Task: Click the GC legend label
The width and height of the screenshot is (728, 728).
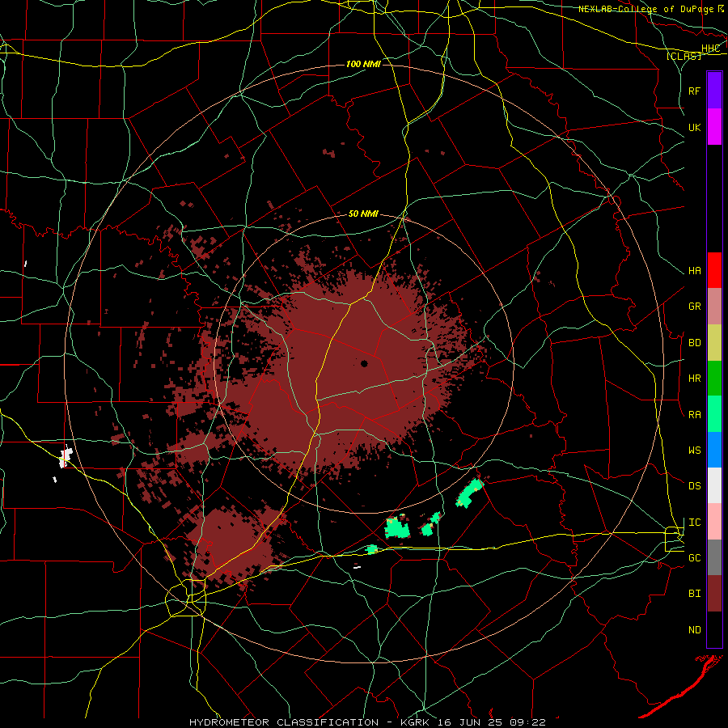Action: [x=694, y=558]
